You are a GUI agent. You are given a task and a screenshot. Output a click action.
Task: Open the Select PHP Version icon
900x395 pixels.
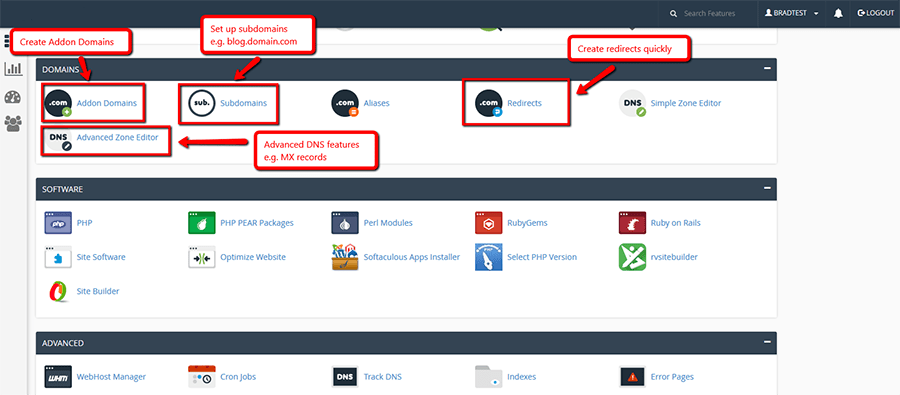(488, 257)
